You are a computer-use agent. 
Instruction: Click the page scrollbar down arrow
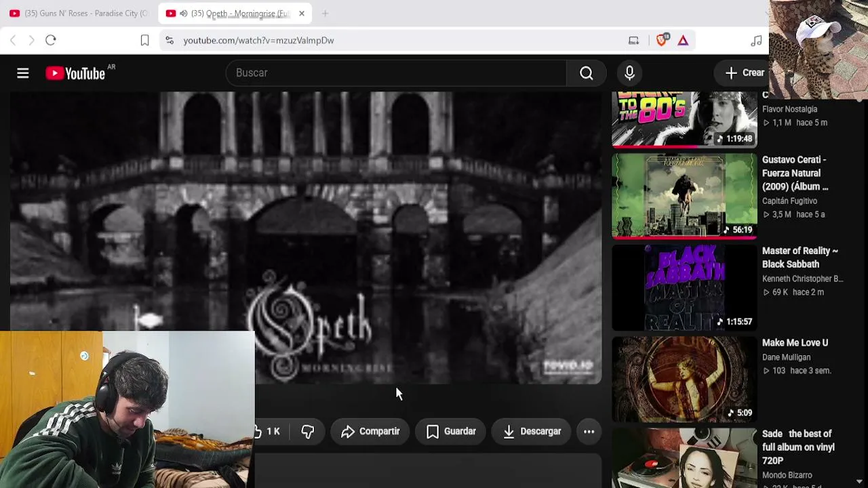click(859, 481)
